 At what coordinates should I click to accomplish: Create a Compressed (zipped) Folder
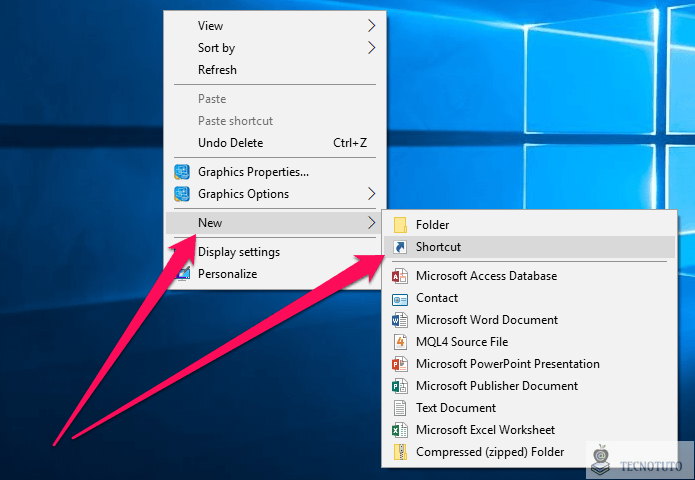(529, 452)
